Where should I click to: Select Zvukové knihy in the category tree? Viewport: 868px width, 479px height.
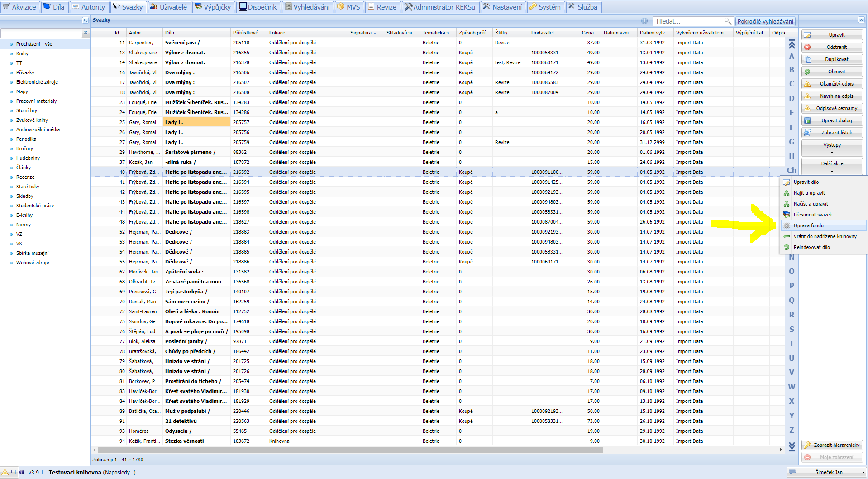(32, 120)
